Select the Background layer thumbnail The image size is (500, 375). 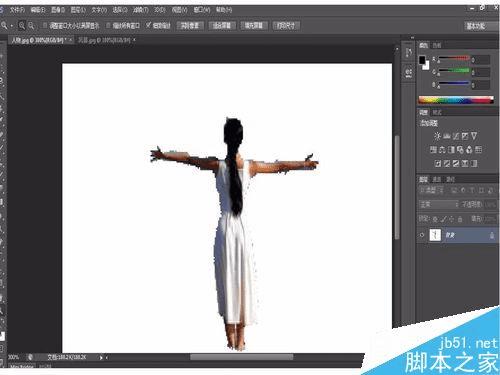(x=435, y=235)
